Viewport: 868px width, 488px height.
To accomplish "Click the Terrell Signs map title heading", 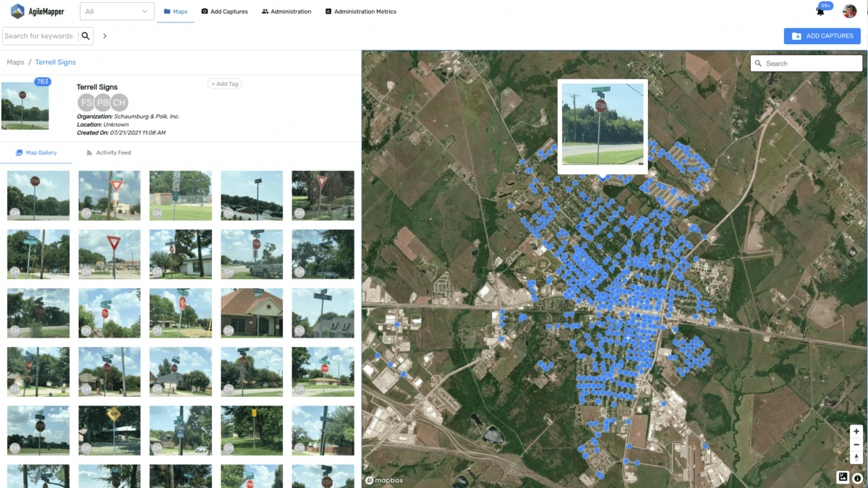I will pyautogui.click(x=97, y=87).
